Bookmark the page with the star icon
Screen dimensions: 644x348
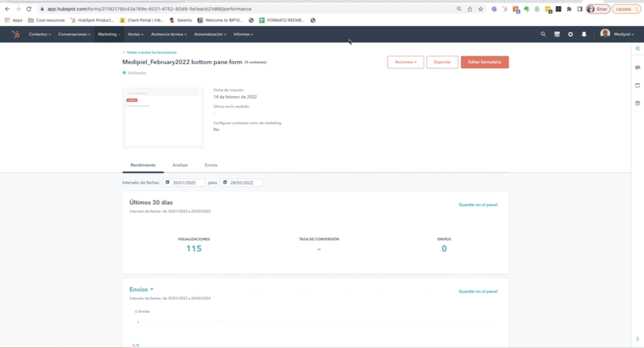pos(480,9)
